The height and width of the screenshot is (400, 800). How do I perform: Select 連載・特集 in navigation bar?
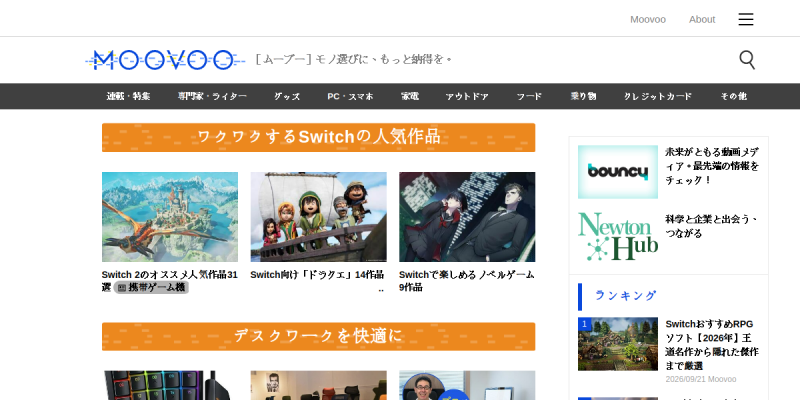pos(128,96)
